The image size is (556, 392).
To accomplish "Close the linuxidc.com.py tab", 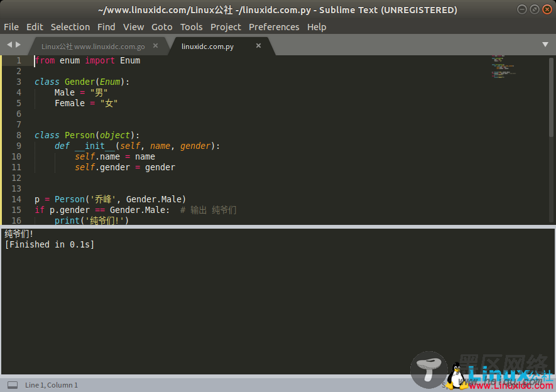I will [x=258, y=46].
